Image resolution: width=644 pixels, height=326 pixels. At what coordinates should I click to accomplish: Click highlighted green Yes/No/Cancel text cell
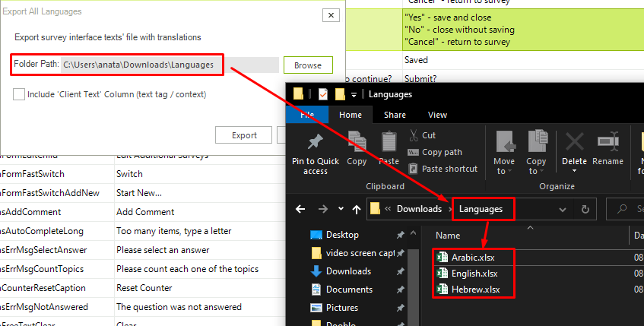pos(523,30)
